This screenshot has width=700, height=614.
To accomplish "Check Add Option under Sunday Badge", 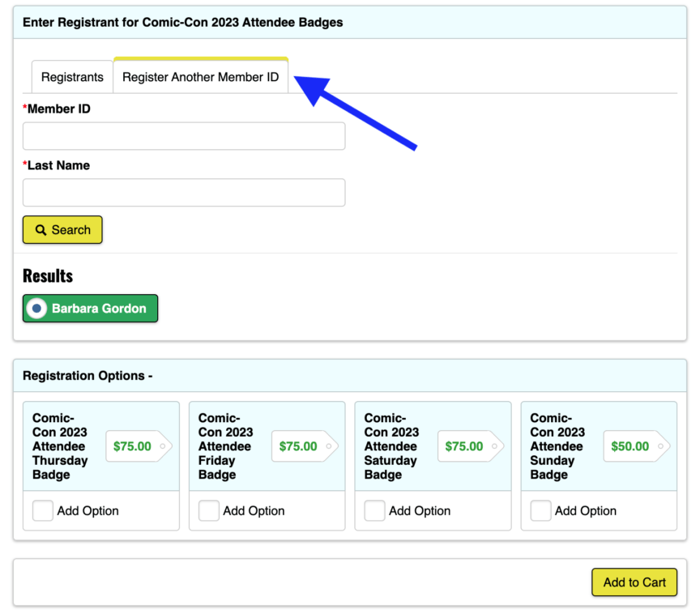I will (541, 510).
